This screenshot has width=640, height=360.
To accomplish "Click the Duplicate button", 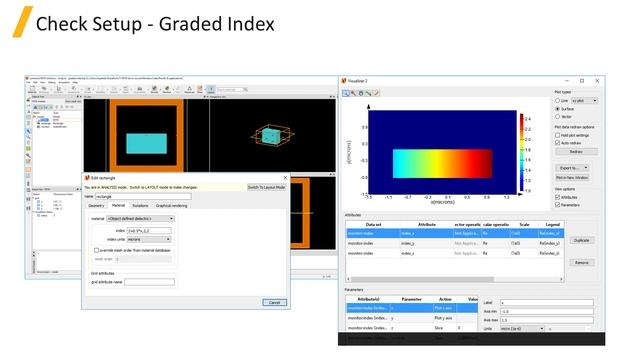I will click(x=582, y=240).
